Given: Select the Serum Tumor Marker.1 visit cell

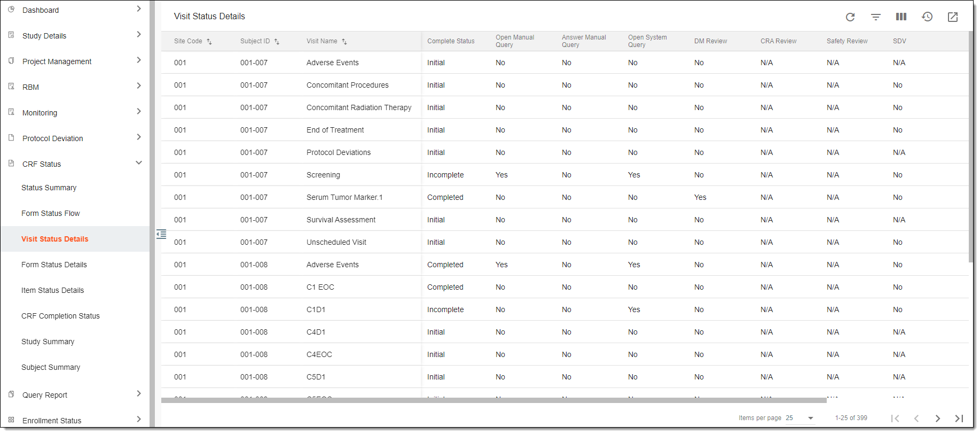Looking at the screenshot, I should [344, 197].
